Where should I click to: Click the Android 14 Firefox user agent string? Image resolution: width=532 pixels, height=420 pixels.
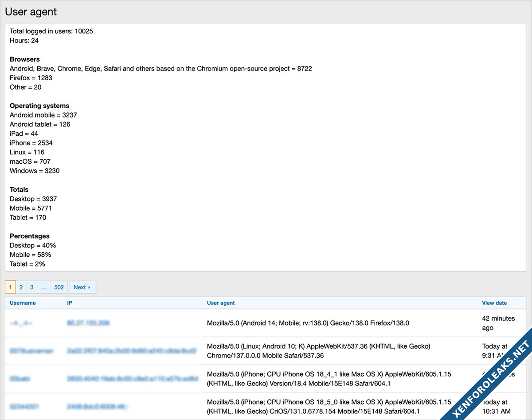click(x=308, y=323)
